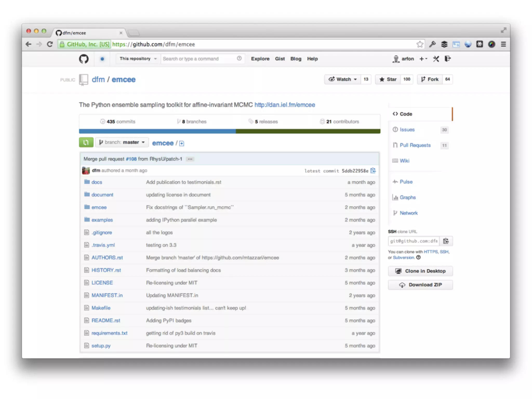532x399 pixels.
Task: Expand commit message ellipsis button
Action: (190, 159)
